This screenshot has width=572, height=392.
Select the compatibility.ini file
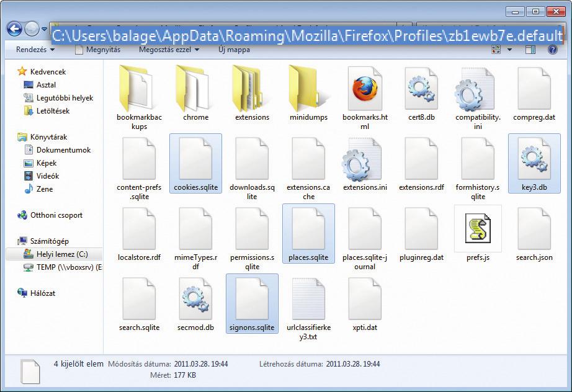pyautogui.click(x=478, y=97)
